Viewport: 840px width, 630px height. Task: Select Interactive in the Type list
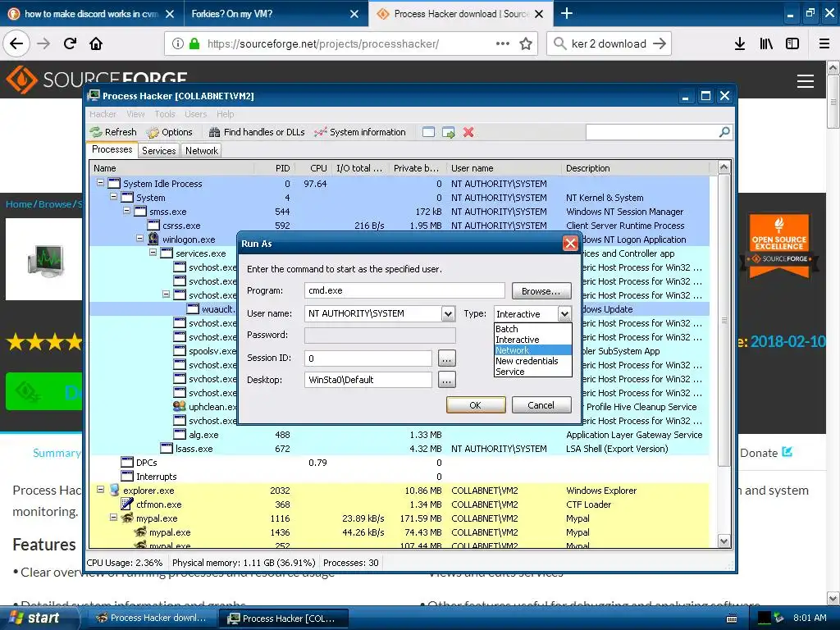click(x=533, y=340)
